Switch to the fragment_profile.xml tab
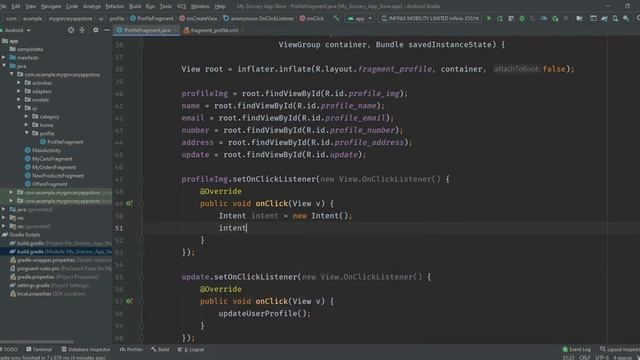Screen dimensions: 640x360 [212, 30]
